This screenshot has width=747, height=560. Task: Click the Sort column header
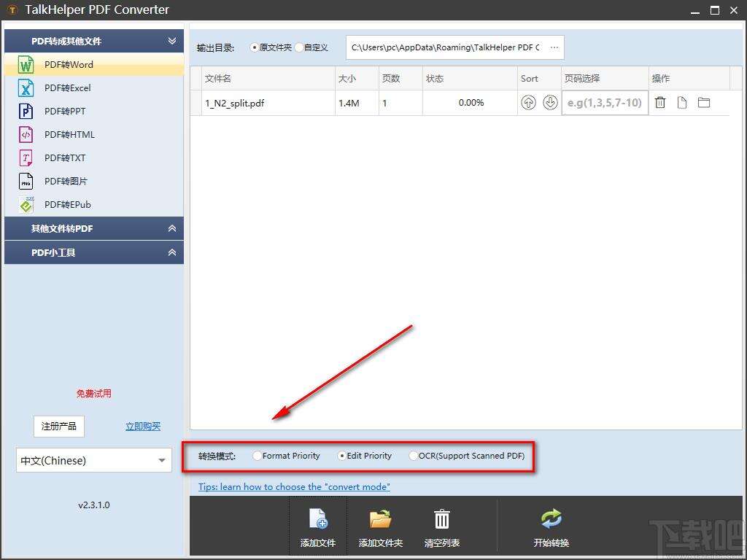pyautogui.click(x=539, y=78)
